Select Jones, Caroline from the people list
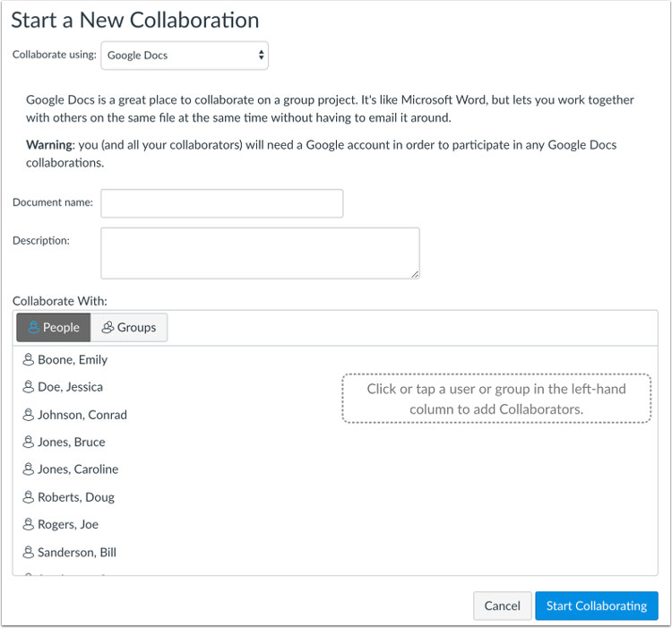The image size is (672, 628). pos(78,469)
